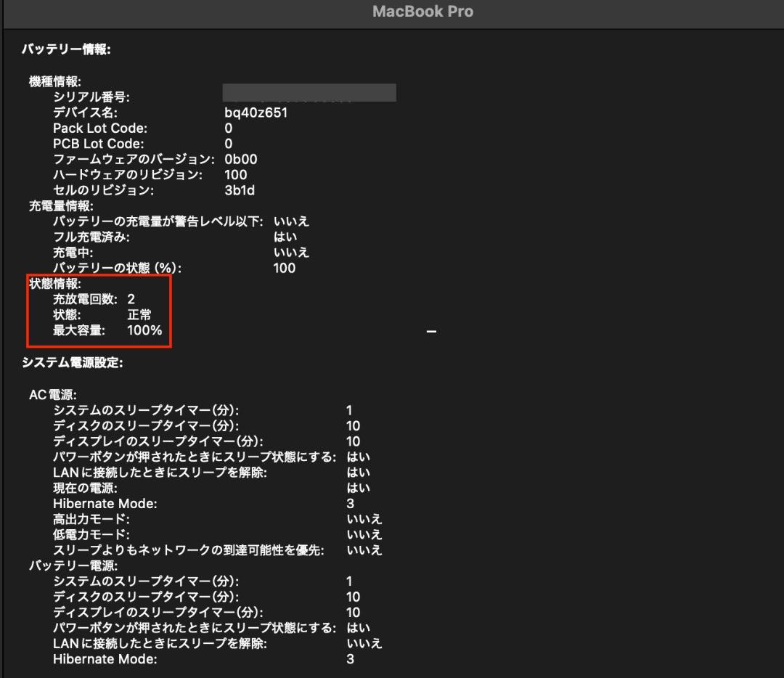Select the cell revision 3b1d
The width and height of the screenshot is (784, 678).
pyautogui.click(x=240, y=190)
